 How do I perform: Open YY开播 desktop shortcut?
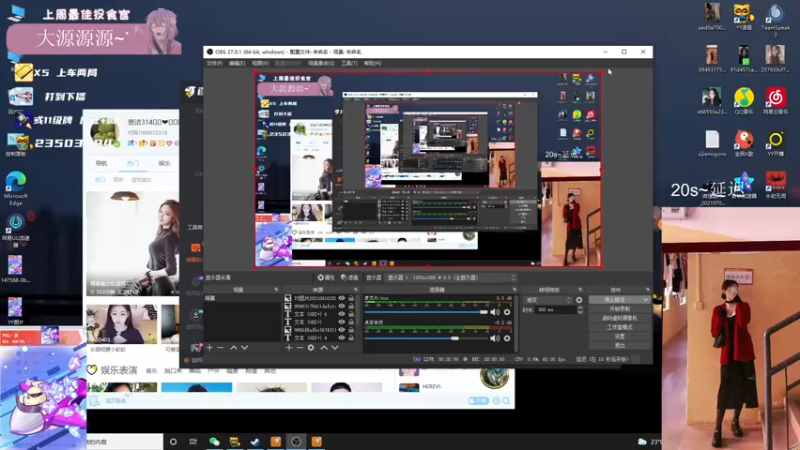tap(776, 143)
